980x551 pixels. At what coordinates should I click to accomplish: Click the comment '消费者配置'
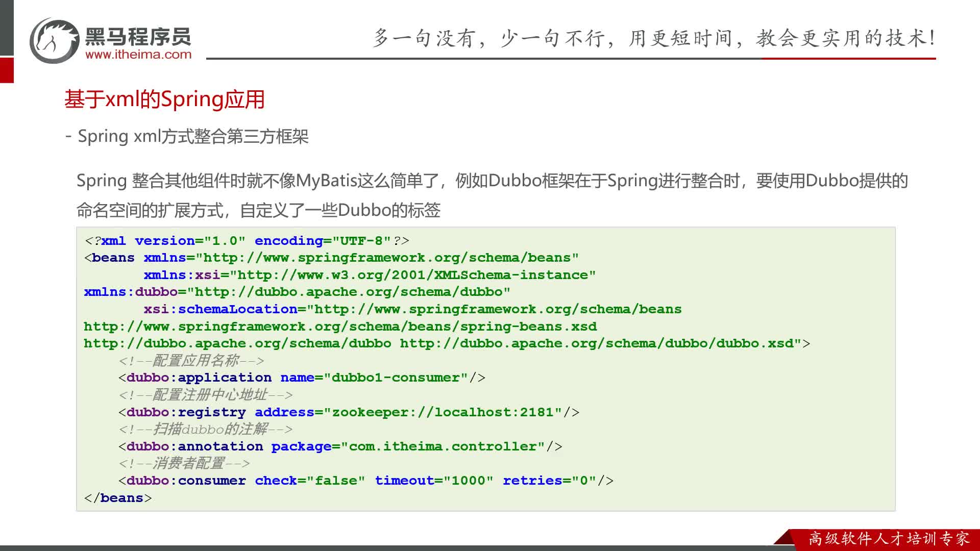click(184, 463)
